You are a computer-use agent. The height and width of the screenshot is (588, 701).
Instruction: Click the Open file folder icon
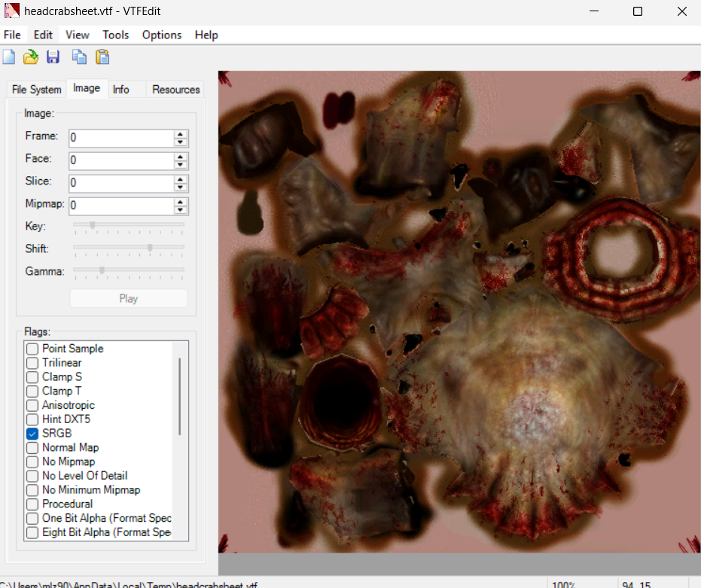[x=31, y=57]
